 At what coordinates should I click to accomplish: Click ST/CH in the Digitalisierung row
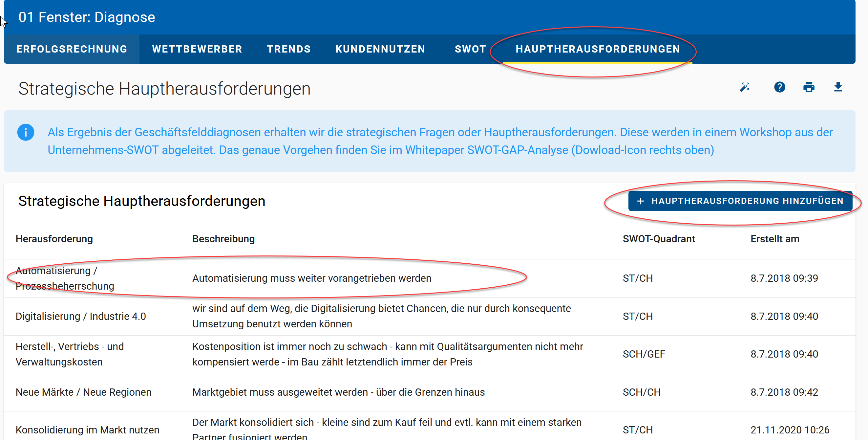tap(638, 316)
